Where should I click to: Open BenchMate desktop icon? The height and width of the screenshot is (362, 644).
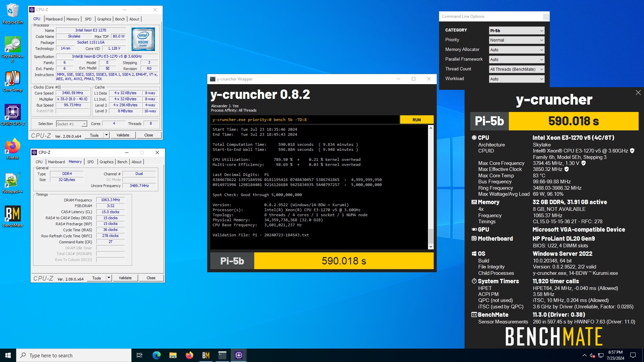(13, 217)
